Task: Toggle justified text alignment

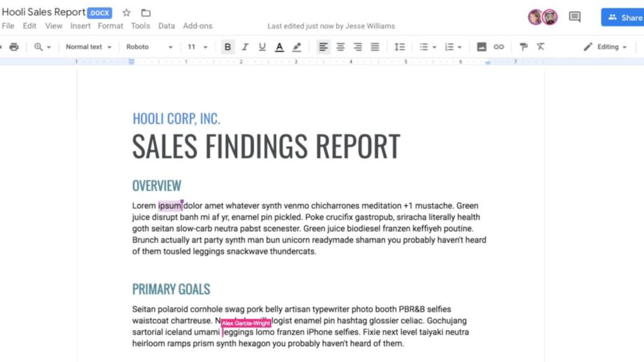Action: tap(374, 47)
